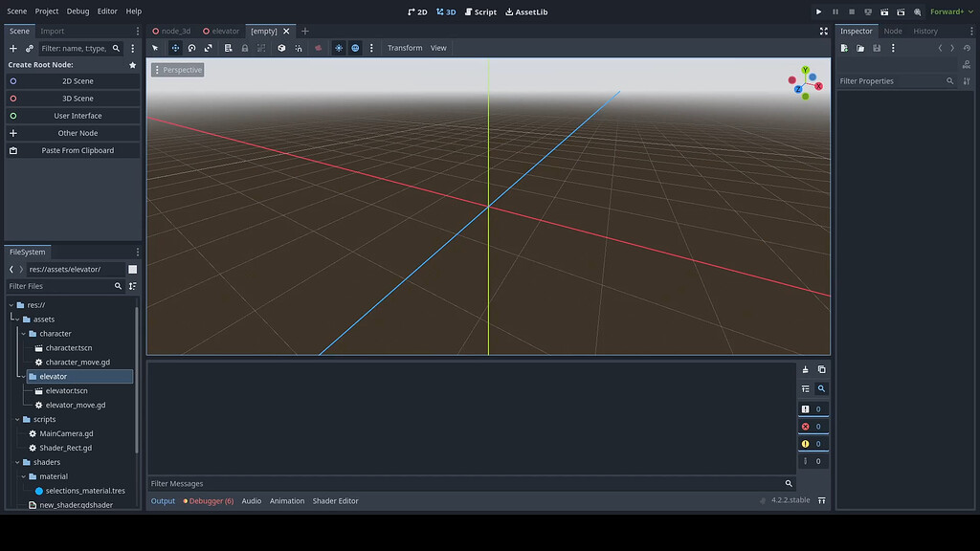Click the Filter Files input field
980x551 pixels.
click(x=57, y=285)
